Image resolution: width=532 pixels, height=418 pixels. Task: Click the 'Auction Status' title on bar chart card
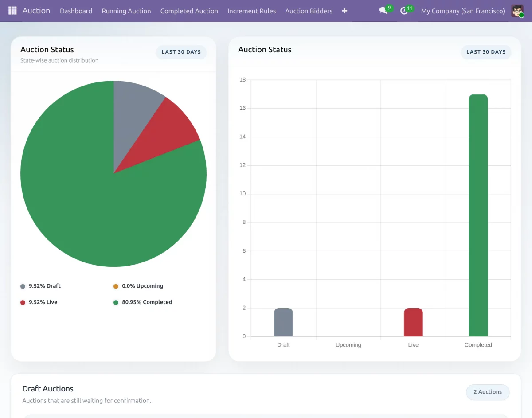pos(265,50)
